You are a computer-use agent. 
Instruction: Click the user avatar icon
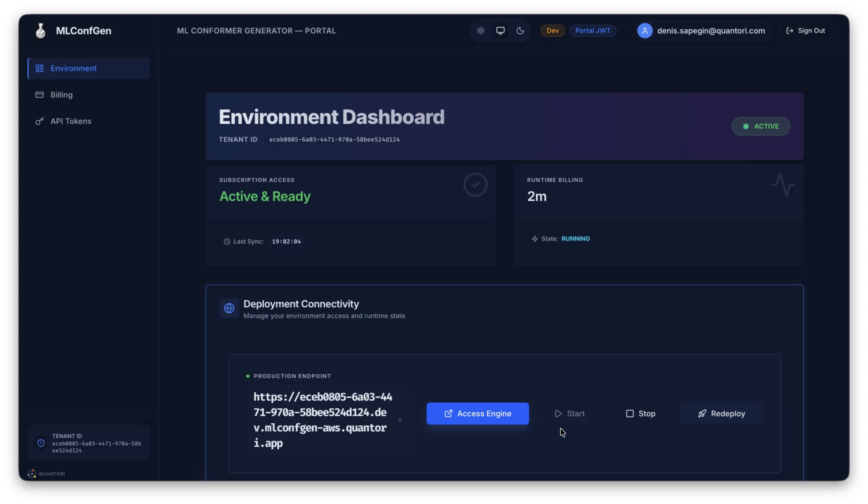point(645,31)
